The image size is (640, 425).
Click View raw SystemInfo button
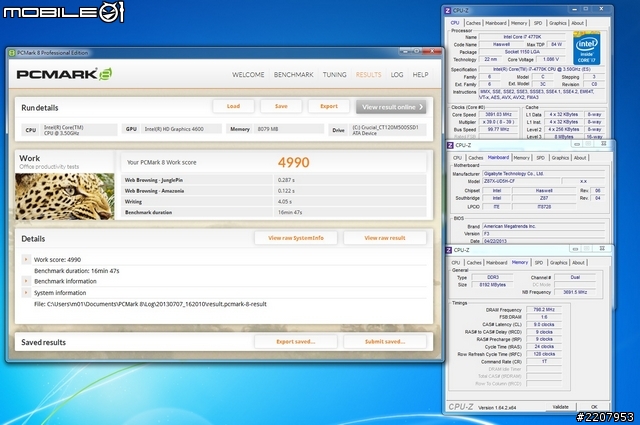[296, 238]
